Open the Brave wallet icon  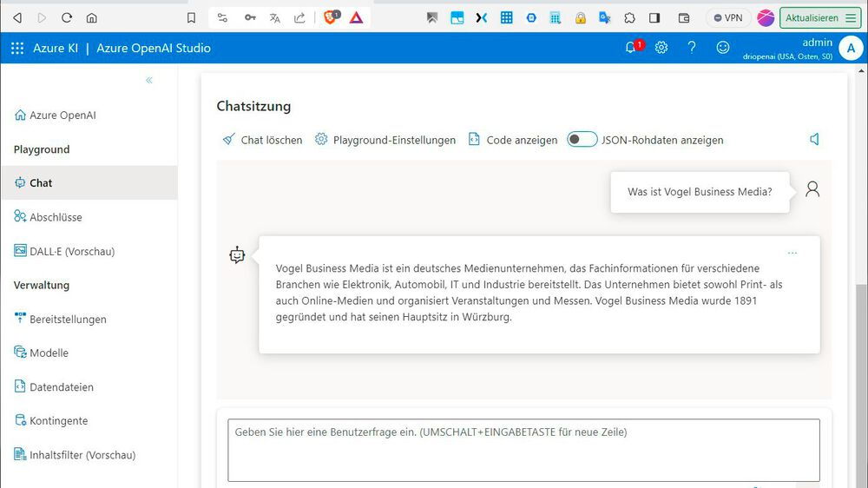point(684,17)
